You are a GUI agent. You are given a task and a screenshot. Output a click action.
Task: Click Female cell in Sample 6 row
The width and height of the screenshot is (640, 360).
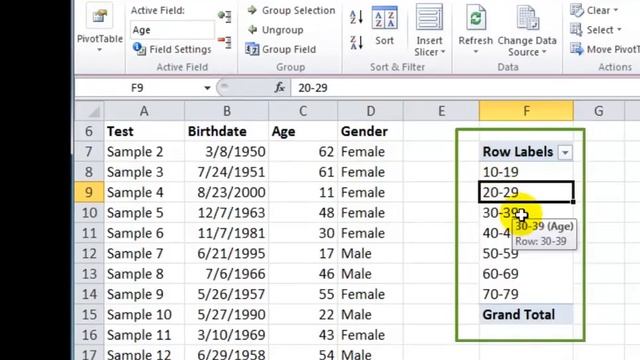pos(370,233)
